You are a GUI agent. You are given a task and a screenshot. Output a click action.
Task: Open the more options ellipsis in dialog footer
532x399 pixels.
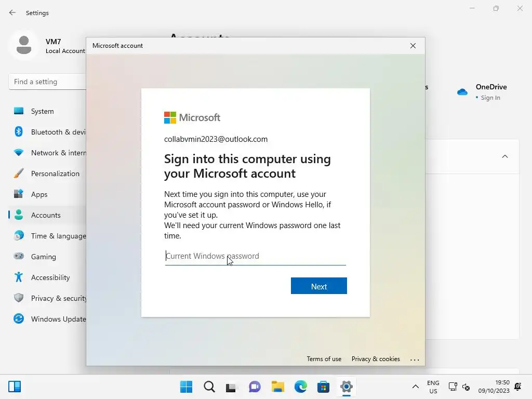click(415, 360)
